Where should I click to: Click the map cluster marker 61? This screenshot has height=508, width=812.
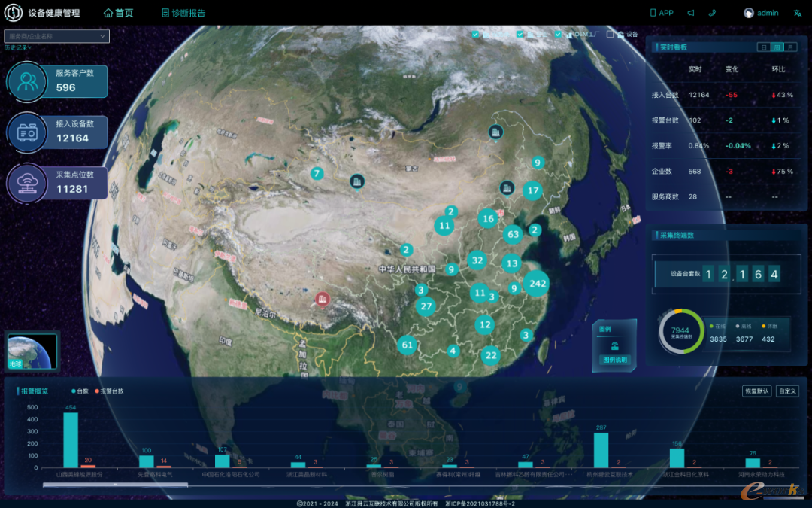tap(407, 345)
